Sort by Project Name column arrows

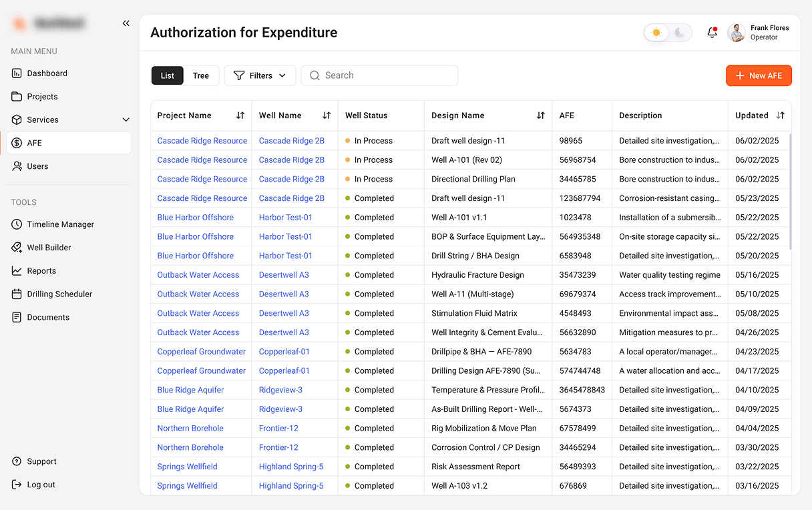tap(240, 115)
